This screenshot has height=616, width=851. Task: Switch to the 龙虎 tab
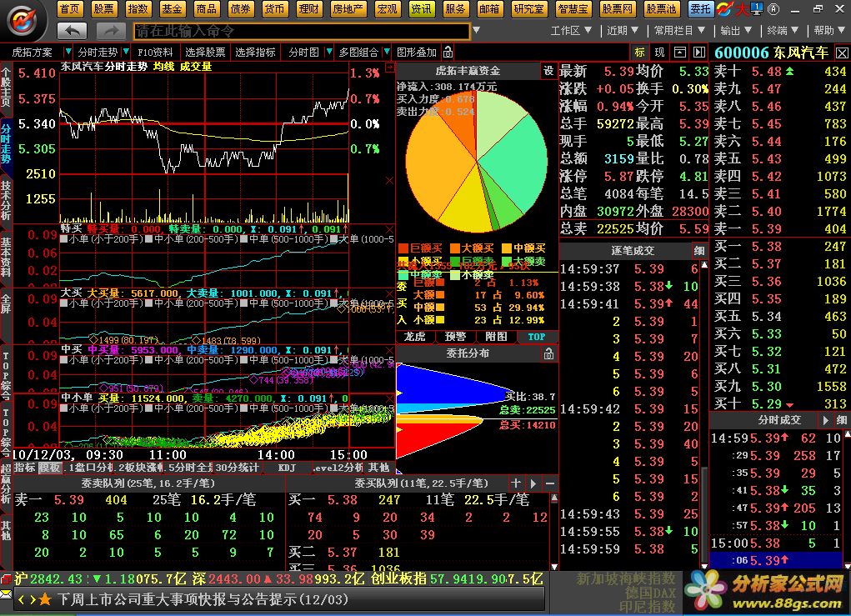coord(414,337)
